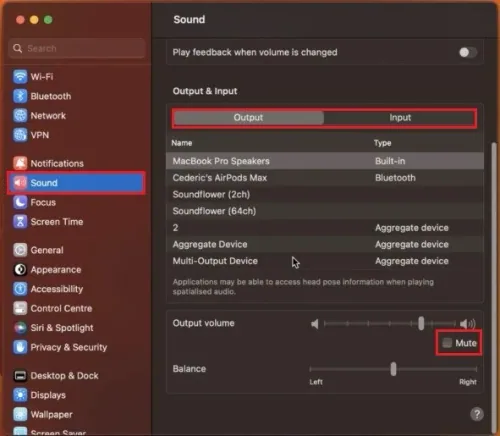The width and height of the screenshot is (500, 436).
Task: Click the Notifications bell icon
Action: click(20, 163)
